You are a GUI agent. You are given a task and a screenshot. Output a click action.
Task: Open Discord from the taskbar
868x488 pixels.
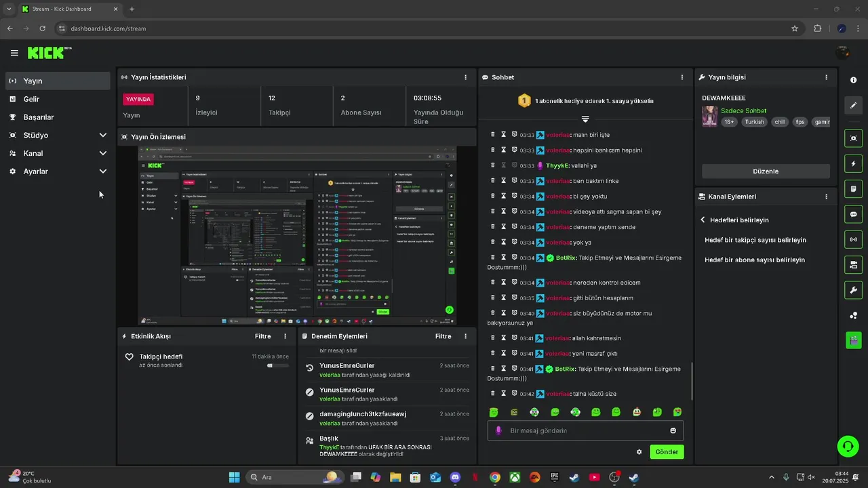455,477
